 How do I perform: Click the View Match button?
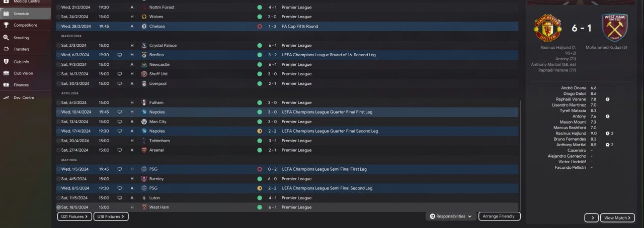tap(617, 218)
